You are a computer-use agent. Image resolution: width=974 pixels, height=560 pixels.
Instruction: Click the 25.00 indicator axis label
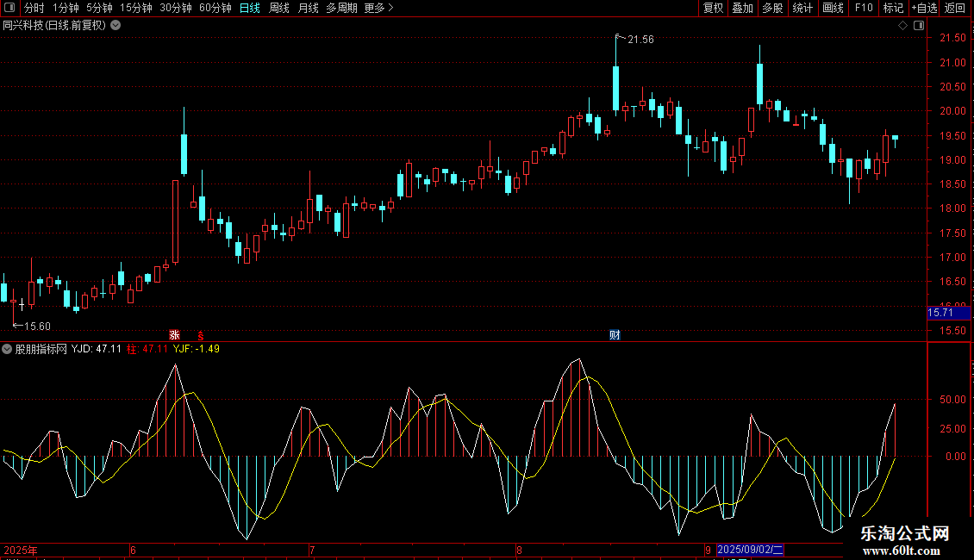pos(952,429)
